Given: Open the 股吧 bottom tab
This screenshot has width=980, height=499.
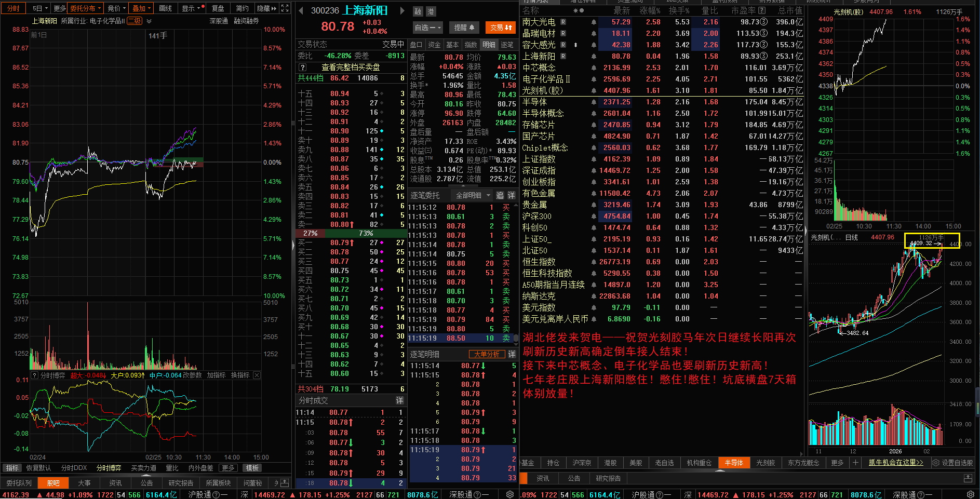Looking at the screenshot, I should pos(53,483).
